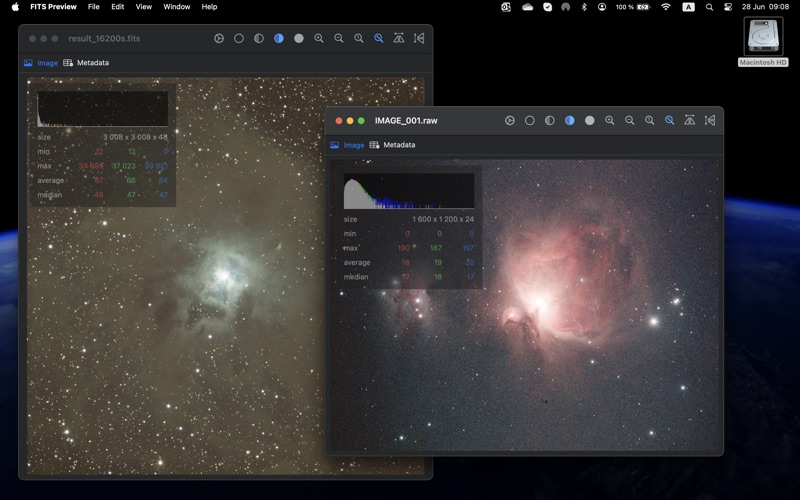The width and height of the screenshot is (800, 500).
Task: Toggle the blue half-circle stretch in result_16200s.fits
Action: 279,38
